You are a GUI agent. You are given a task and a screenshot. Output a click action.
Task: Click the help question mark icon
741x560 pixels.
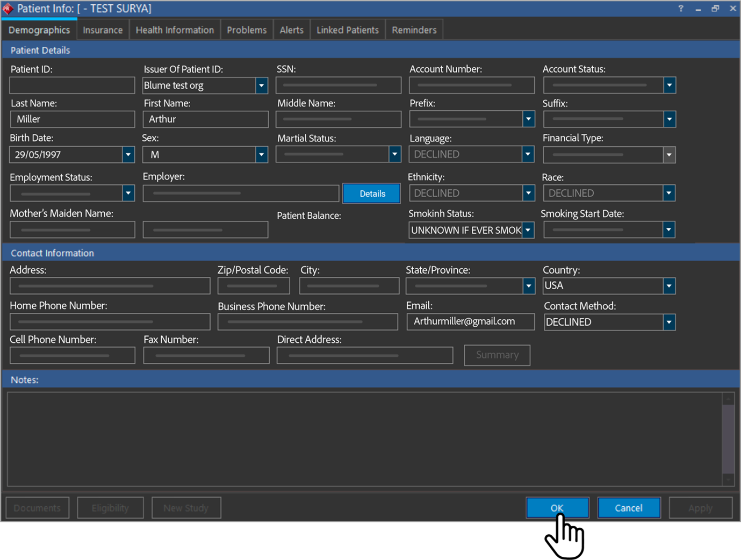tap(681, 9)
